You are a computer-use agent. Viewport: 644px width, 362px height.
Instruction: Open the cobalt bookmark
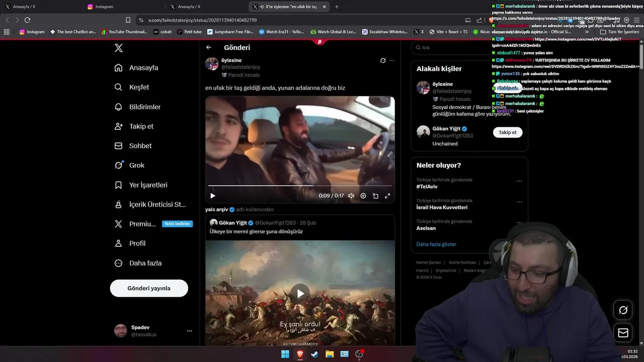(163, 32)
